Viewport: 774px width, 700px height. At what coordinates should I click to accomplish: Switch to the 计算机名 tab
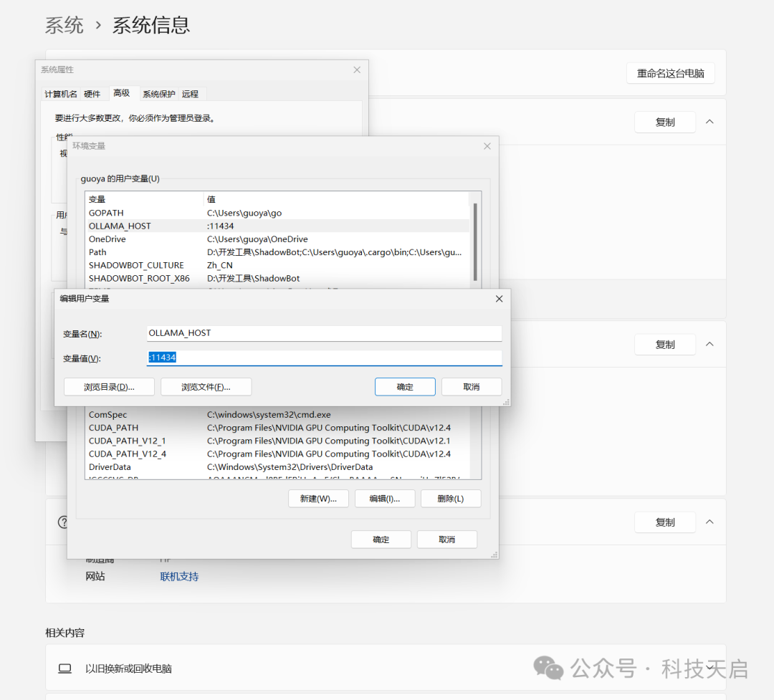tap(61, 94)
